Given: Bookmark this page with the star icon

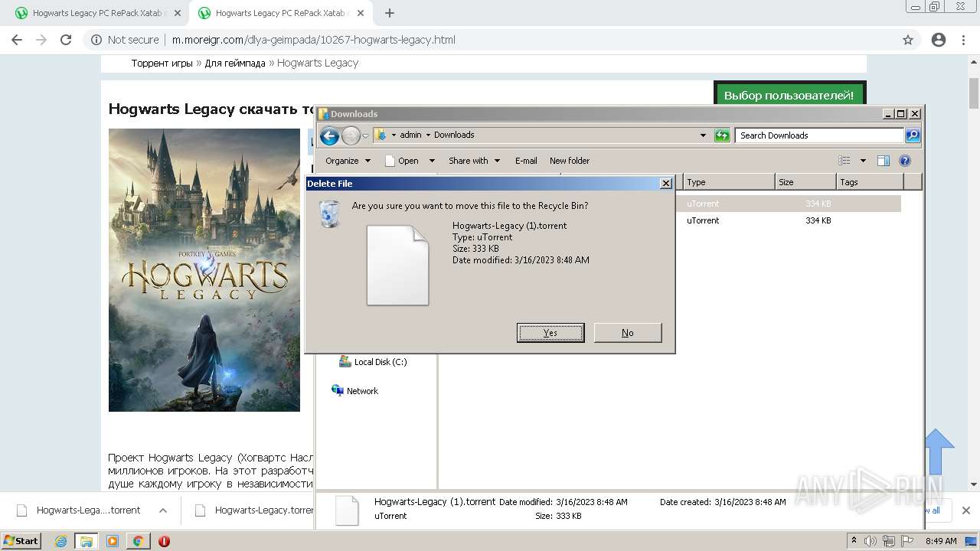Looking at the screenshot, I should click(x=908, y=40).
